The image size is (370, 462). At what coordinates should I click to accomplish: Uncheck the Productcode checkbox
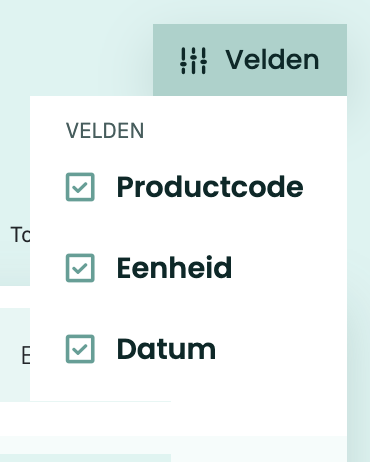pyautogui.click(x=80, y=187)
